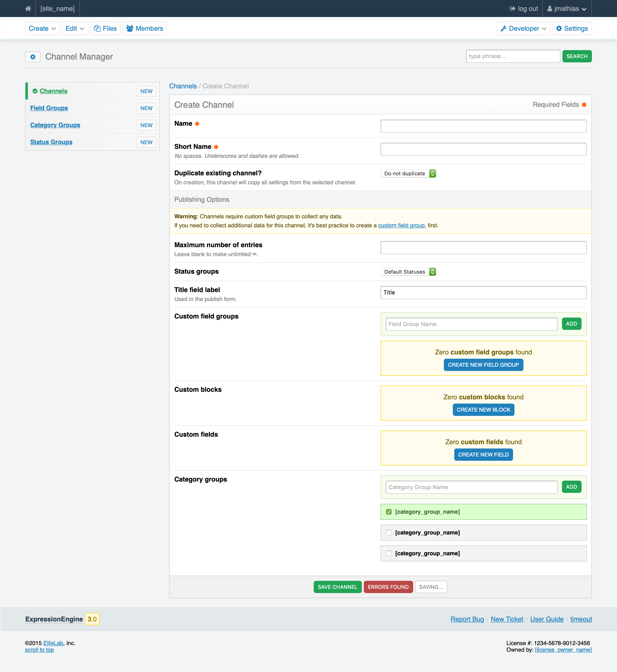Click ADD next to Category Group Name
The image size is (617, 672).
(x=571, y=487)
